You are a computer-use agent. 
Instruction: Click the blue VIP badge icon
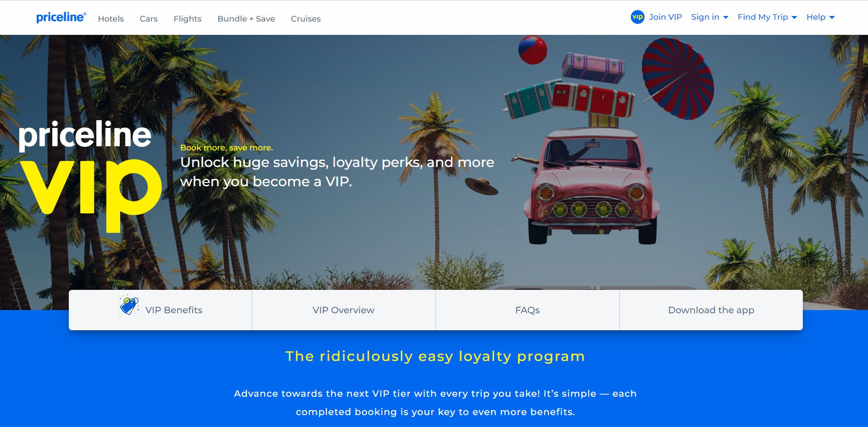pyautogui.click(x=637, y=17)
